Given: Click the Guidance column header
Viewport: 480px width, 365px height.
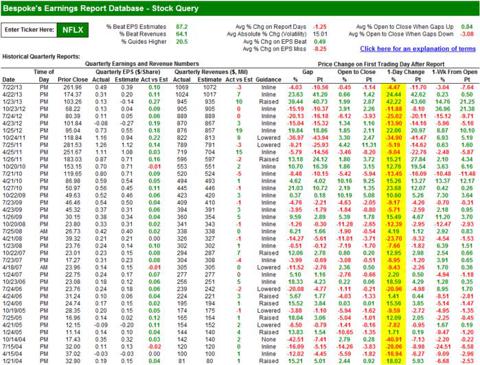Looking at the screenshot, I should pyautogui.click(x=269, y=80).
